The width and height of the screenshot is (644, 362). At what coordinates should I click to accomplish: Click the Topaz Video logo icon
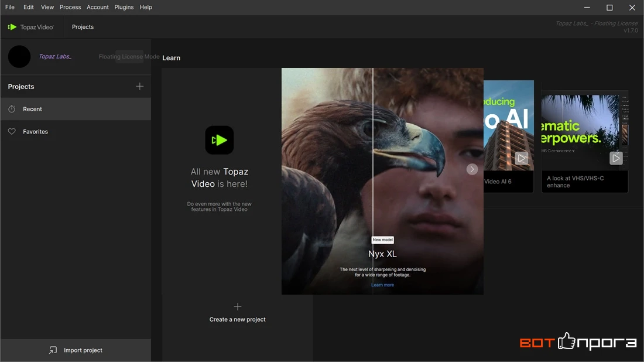12,27
